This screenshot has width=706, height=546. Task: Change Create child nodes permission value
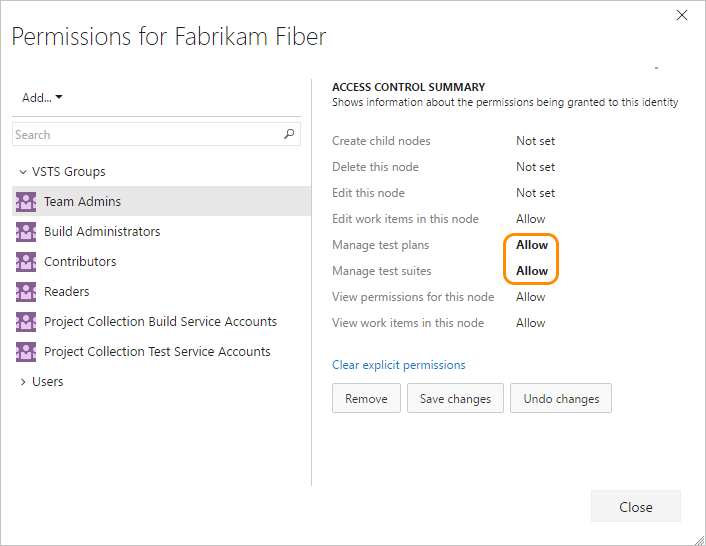(x=535, y=141)
